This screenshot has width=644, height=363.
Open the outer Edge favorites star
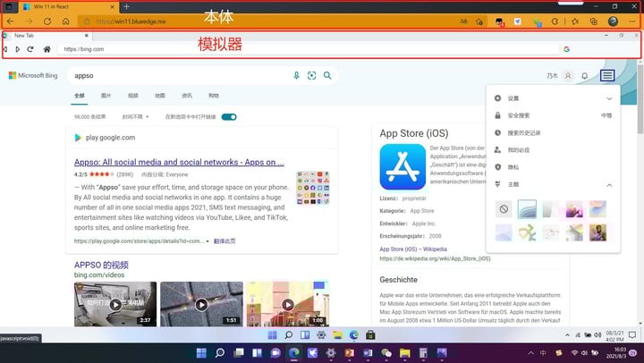[x=575, y=21]
